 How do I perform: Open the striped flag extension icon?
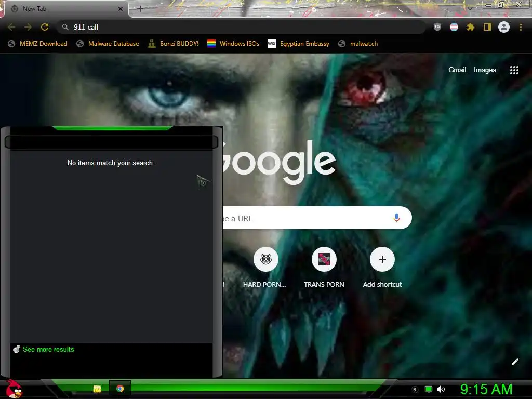(454, 27)
